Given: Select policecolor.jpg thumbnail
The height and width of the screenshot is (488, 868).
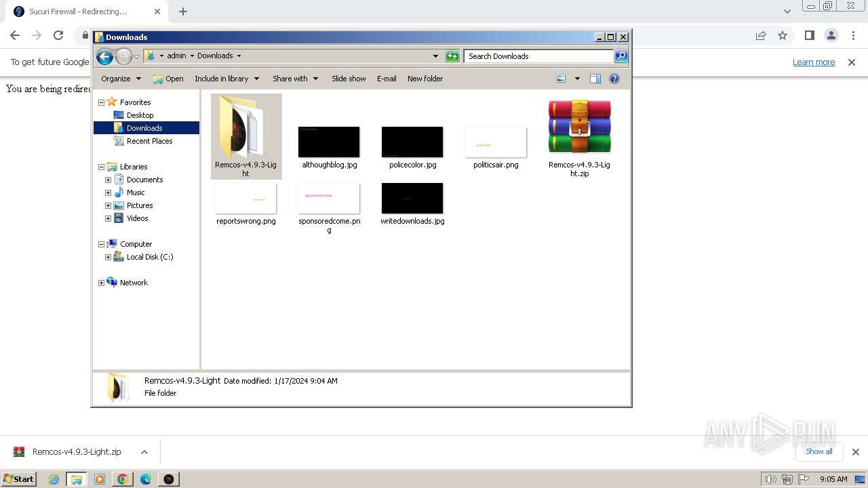Looking at the screenshot, I should pyautogui.click(x=412, y=142).
